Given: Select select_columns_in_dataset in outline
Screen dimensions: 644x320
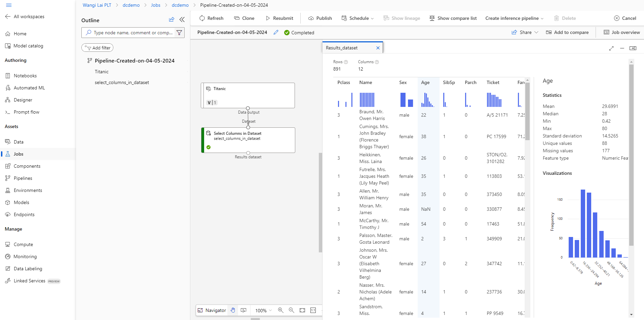Looking at the screenshot, I should coord(122,82).
